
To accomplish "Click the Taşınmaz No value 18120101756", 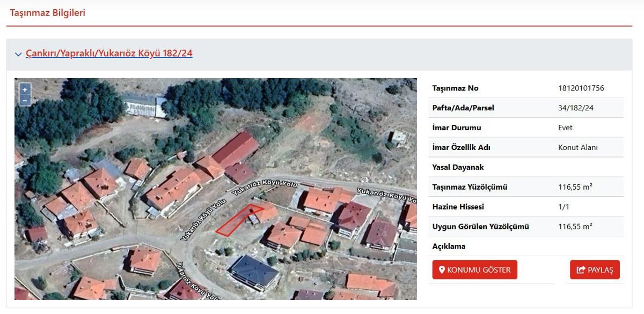I will tap(581, 88).
